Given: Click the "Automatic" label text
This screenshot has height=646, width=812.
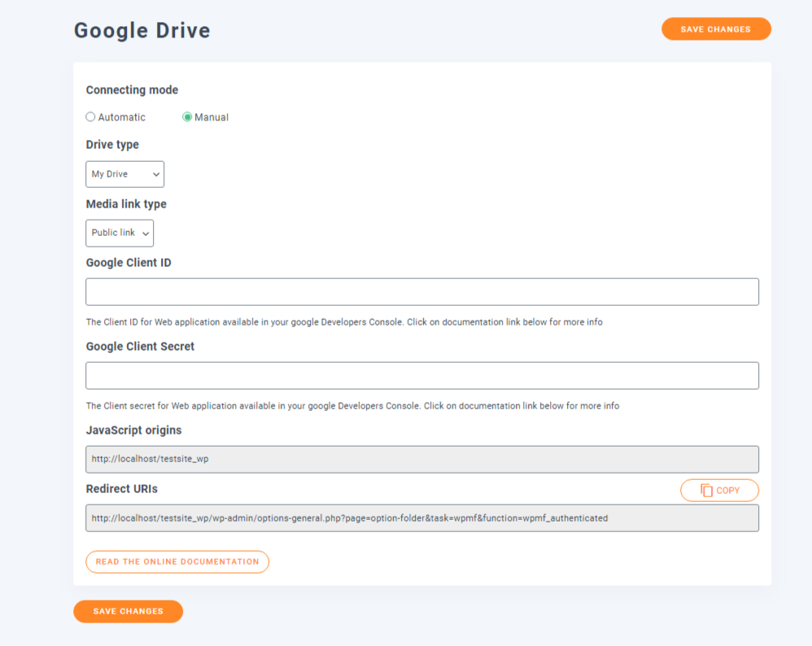Looking at the screenshot, I should [x=122, y=117].
